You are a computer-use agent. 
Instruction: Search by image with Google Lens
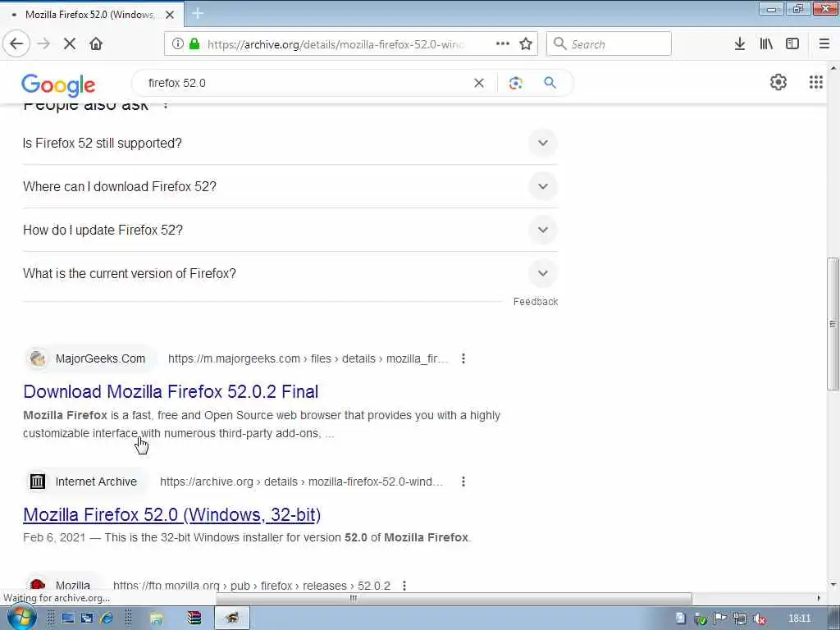[x=515, y=83]
